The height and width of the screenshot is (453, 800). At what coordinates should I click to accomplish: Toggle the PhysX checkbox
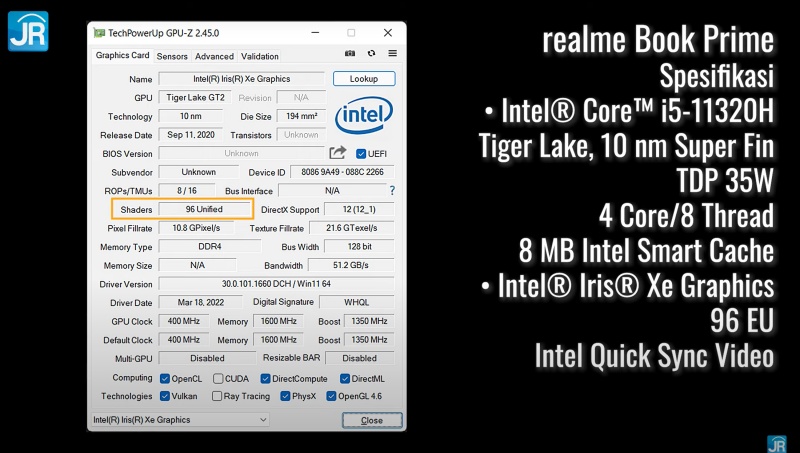[x=285, y=396]
